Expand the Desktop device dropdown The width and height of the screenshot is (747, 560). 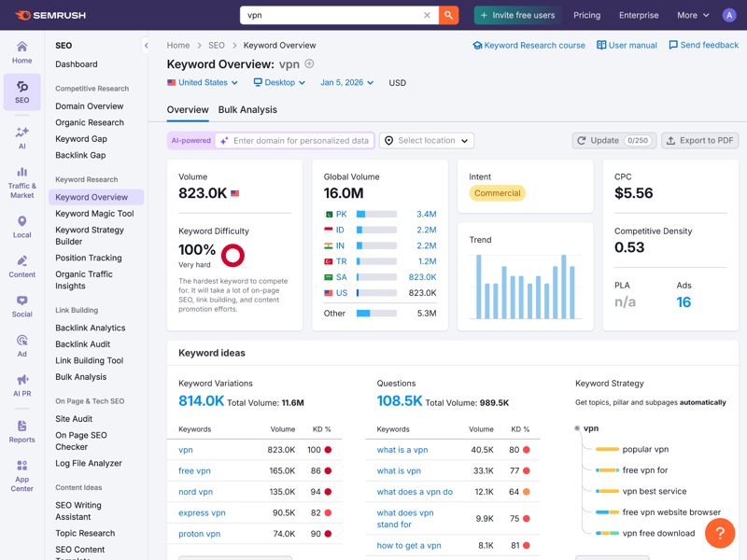click(279, 83)
